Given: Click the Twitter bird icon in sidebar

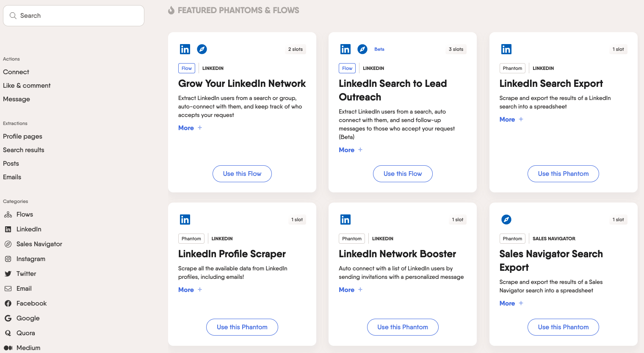Looking at the screenshot, I should (8, 274).
